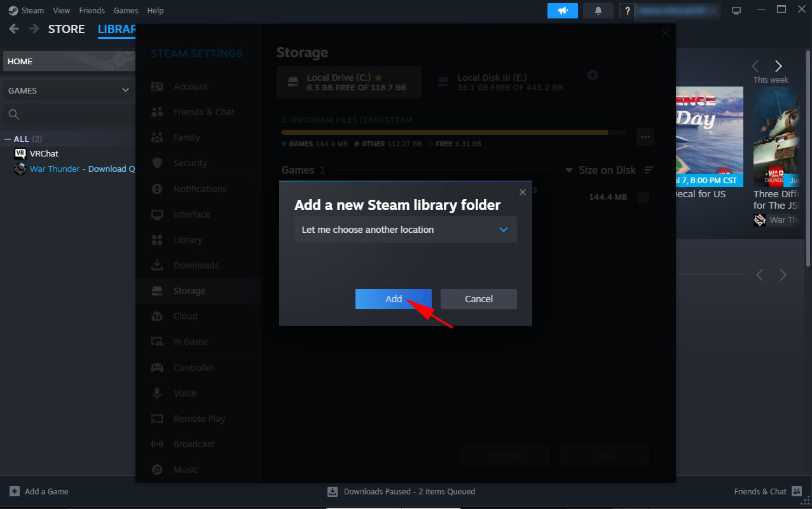The height and width of the screenshot is (509, 812).
Task: Open Remote Play settings section
Action: coord(199,419)
